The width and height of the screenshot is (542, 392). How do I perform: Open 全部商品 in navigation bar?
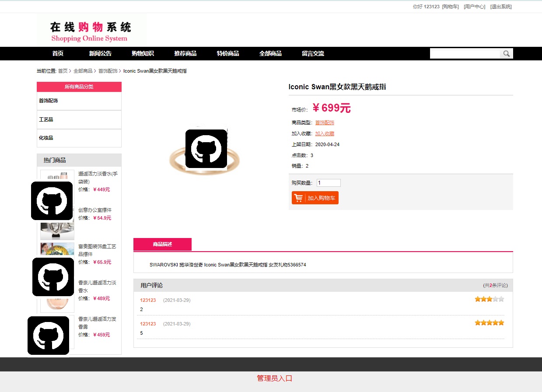tap(270, 53)
